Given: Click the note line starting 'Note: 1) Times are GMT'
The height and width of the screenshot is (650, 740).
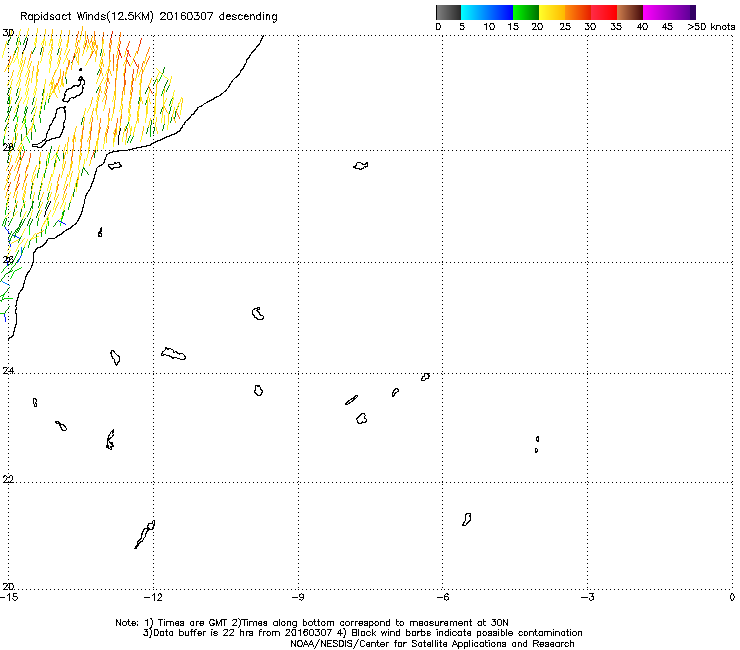Looking at the screenshot, I should [x=312, y=623].
